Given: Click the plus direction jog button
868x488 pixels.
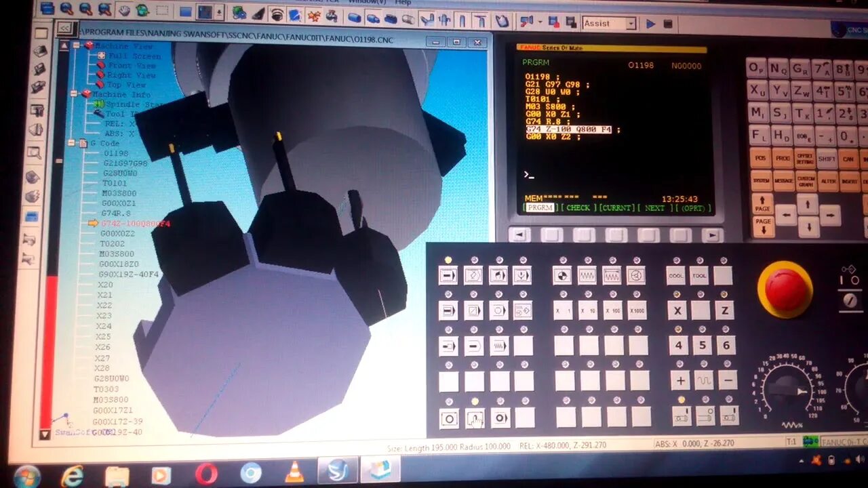Looking at the screenshot, I should [680, 380].
